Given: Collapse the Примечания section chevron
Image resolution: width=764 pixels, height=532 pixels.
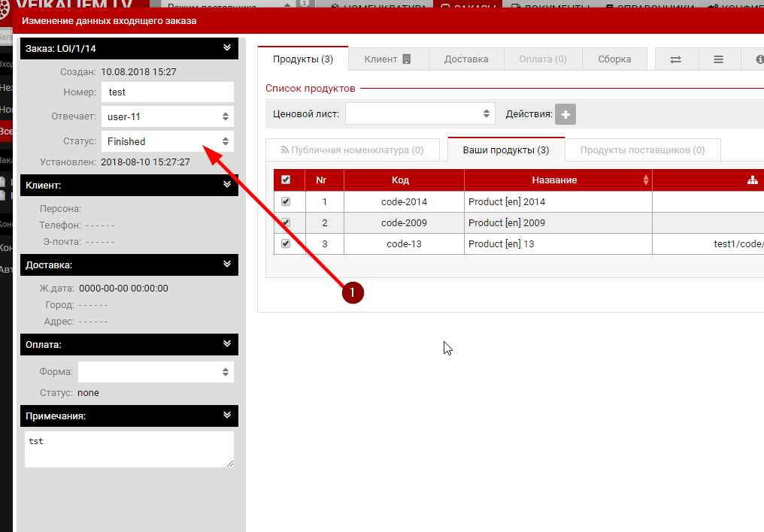Looking at the screenshot, I should [x=227, y=416].
